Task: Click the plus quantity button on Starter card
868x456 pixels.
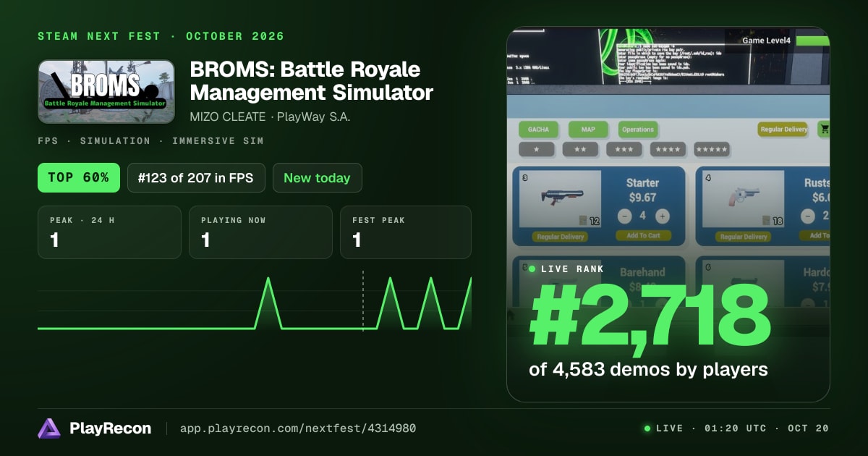Action: (x=661, y=216)
